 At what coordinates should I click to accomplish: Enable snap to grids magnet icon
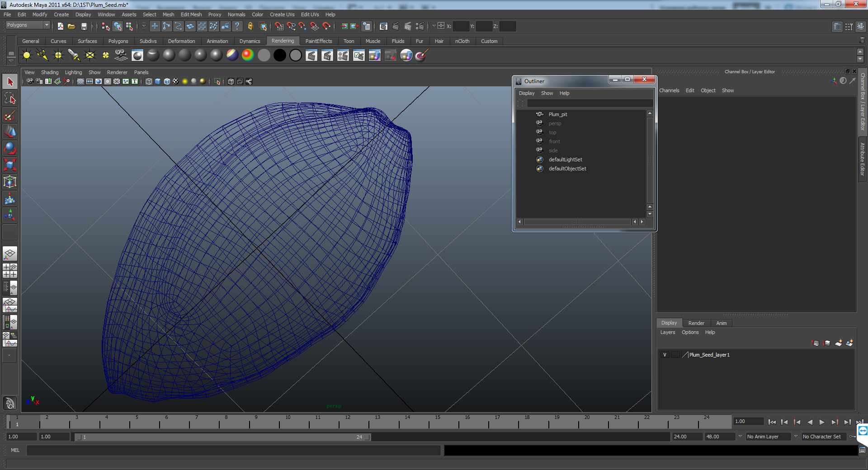coord(279,27)
